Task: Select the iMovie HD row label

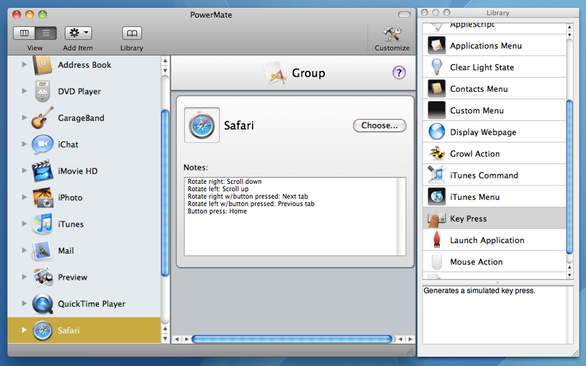Action: pos(78,171)
